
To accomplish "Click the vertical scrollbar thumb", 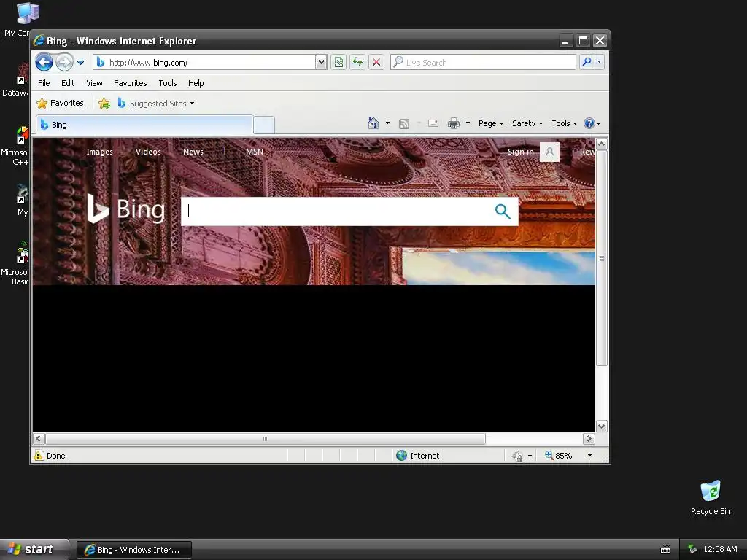I will [x=601, y=257].
